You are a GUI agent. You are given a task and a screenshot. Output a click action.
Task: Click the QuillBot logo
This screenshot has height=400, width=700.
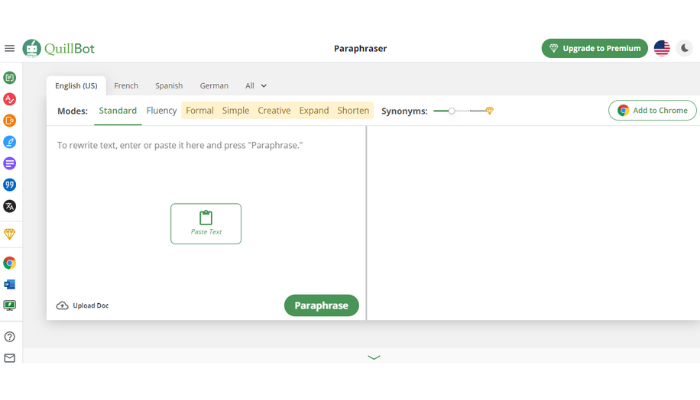[x=58, y=48]
